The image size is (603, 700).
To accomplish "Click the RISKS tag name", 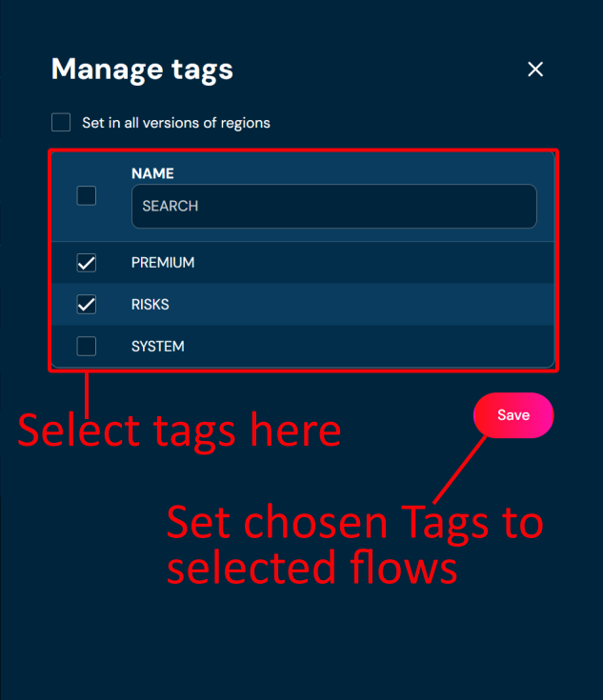I will pos(151,305).
